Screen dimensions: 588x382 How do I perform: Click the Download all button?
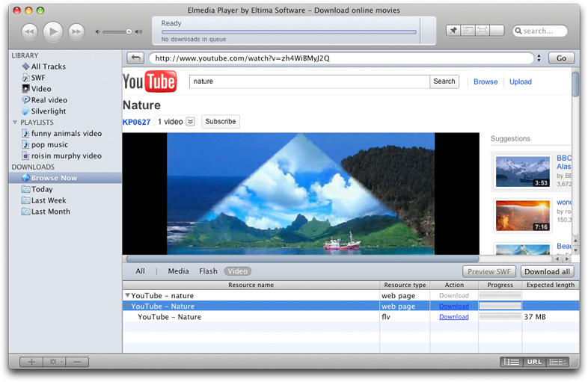point(547,272)
